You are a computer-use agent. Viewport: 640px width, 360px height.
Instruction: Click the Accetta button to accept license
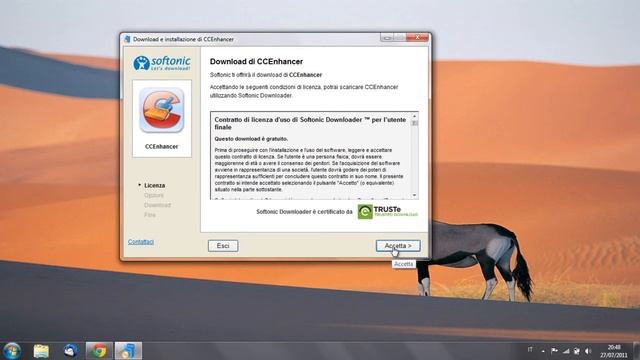pos(398,246)
